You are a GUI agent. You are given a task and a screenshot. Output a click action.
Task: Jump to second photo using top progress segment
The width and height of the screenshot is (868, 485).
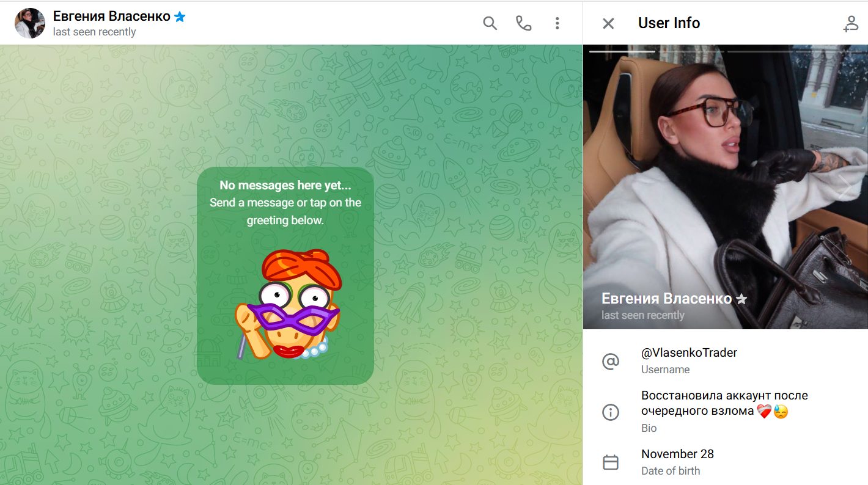(690, 51)
